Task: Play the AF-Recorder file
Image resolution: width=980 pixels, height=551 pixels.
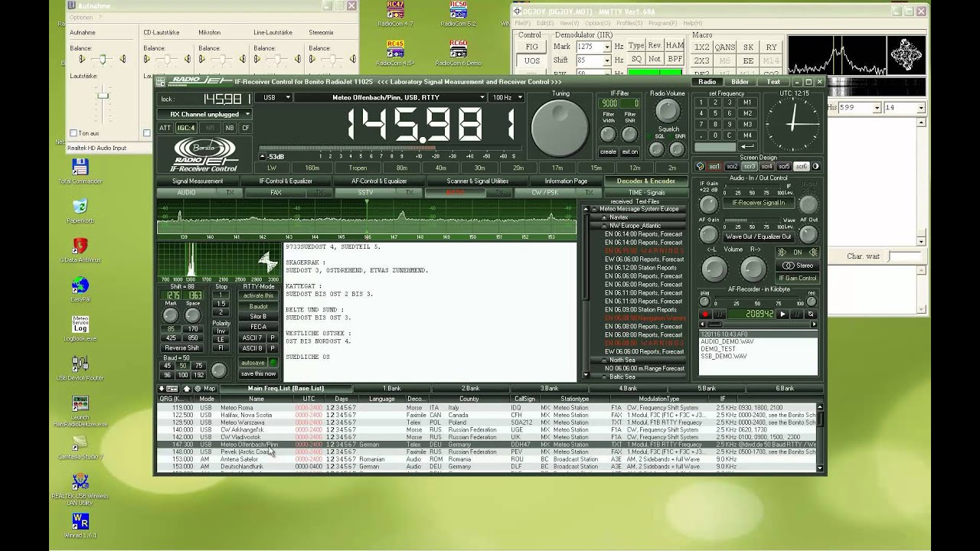Action: point(782,315)
